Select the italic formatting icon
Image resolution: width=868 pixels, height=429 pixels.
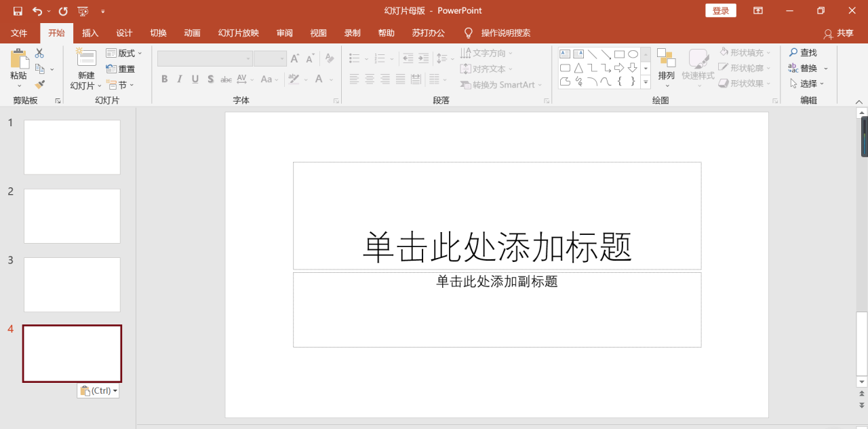pyautogui.click(x=179, y=79)
